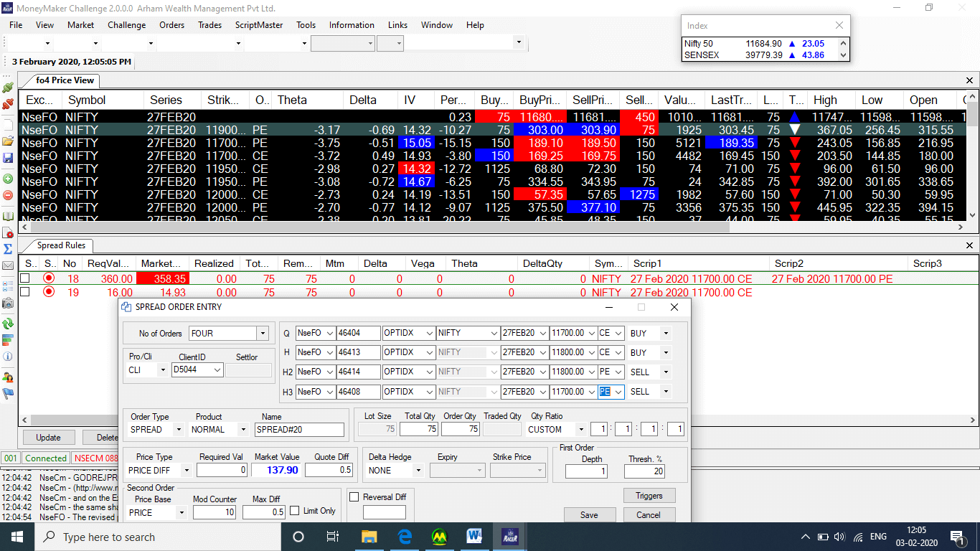
Task: Open the Challenge menu
Action: [x=127, y=24]
